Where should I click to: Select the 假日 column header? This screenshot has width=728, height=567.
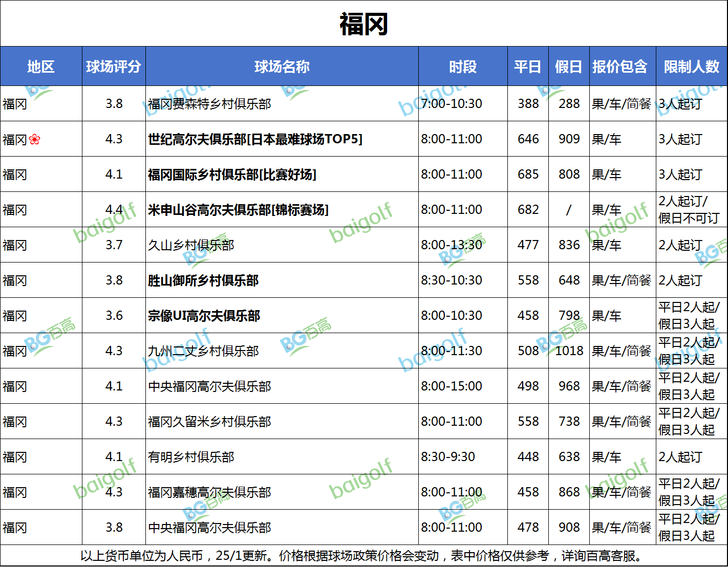569,67
